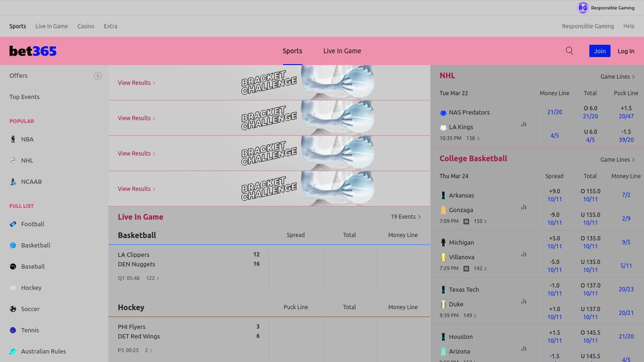Expand 142 markets for Michigan vs Villanova
Image resolution: width=644 pixels, height=362 pixels.
point(480,268)
